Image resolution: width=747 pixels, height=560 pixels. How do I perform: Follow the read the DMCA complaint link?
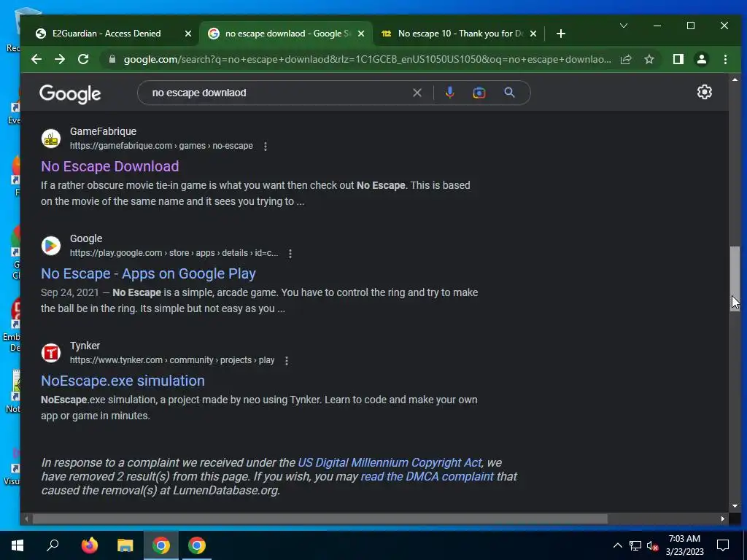pos(427,476)
